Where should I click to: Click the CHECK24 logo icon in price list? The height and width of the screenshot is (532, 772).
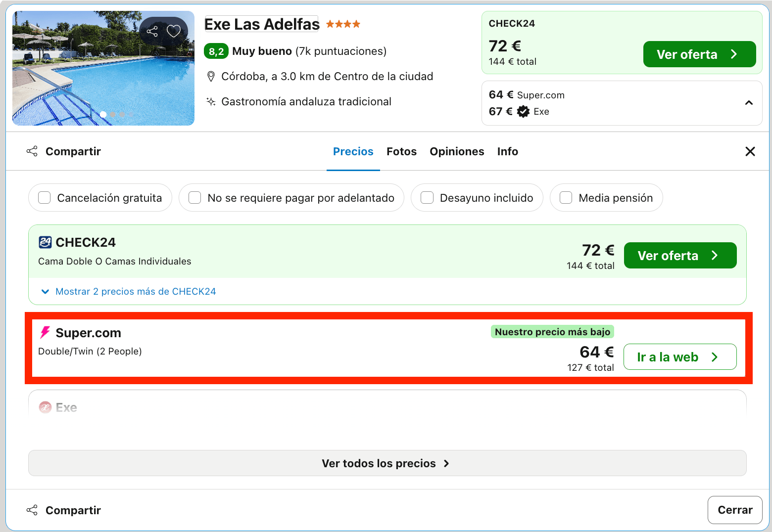[x=45, y=242]
